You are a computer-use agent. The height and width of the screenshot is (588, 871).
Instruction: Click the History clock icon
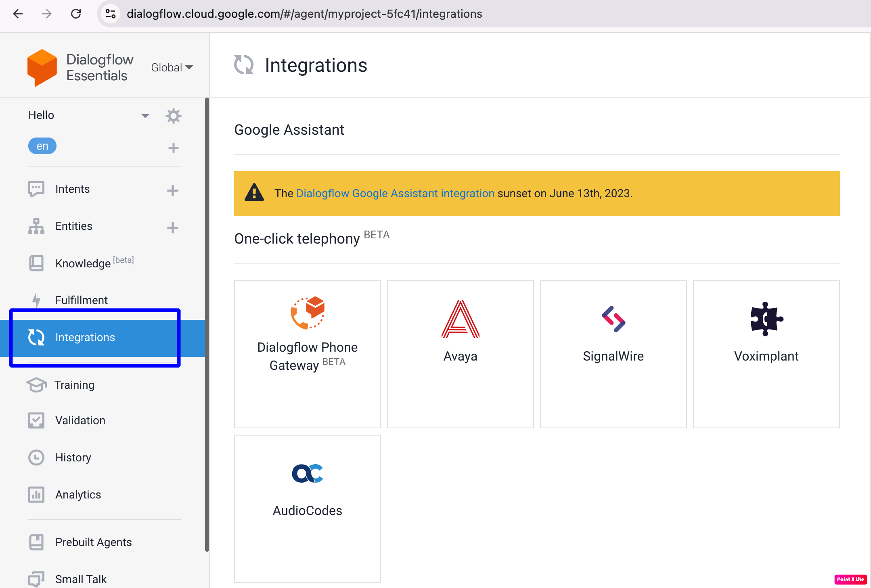pyautogui.click(x=36, y=457)
